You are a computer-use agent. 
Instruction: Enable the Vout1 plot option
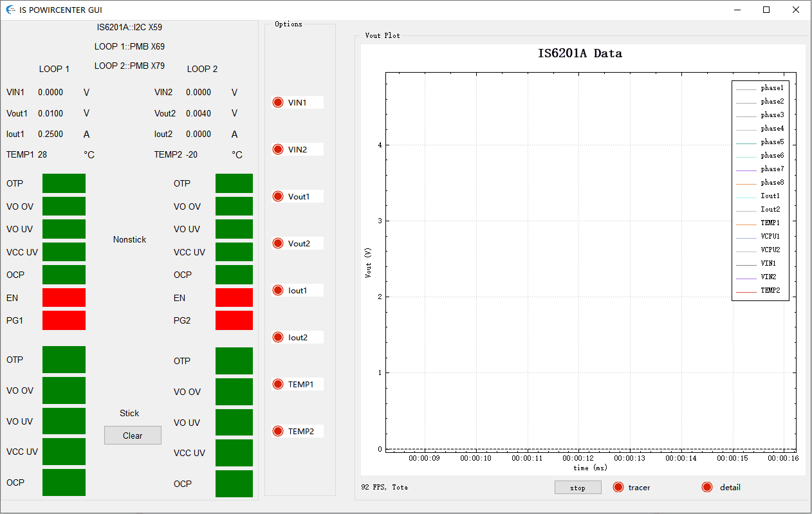pyautogui.click(x=278, y=196)
